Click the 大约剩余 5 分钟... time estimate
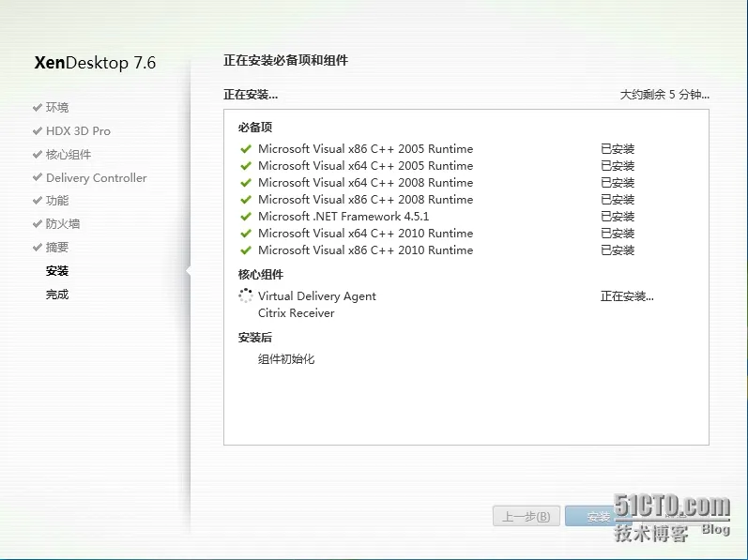This screenshot has width=748, height=560. [664, 95]
